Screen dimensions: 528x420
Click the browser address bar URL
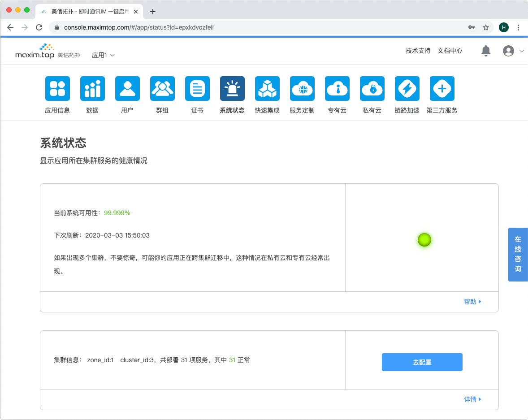(139, 27)
